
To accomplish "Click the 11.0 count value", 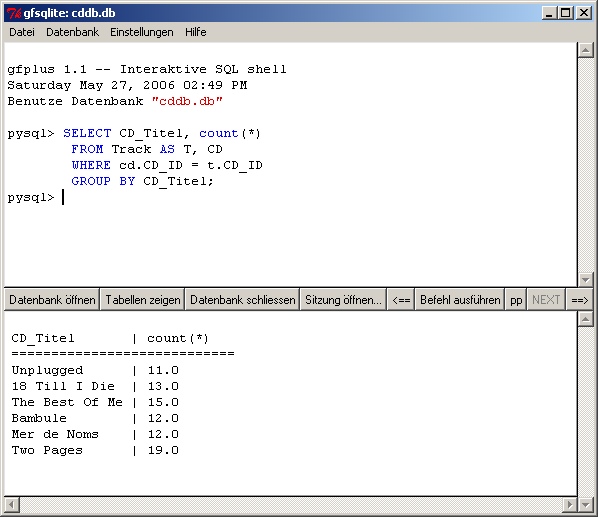I will (x=163, y=370).
